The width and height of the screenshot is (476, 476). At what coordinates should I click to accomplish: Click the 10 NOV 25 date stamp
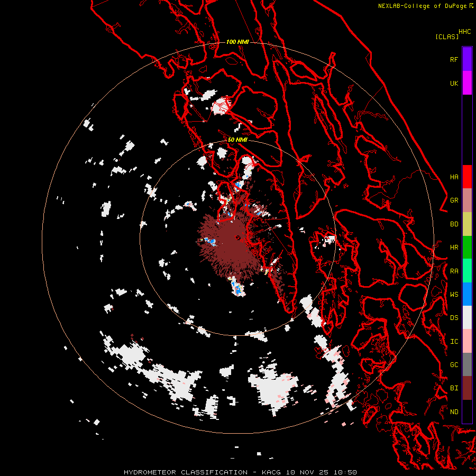(309, 472)
